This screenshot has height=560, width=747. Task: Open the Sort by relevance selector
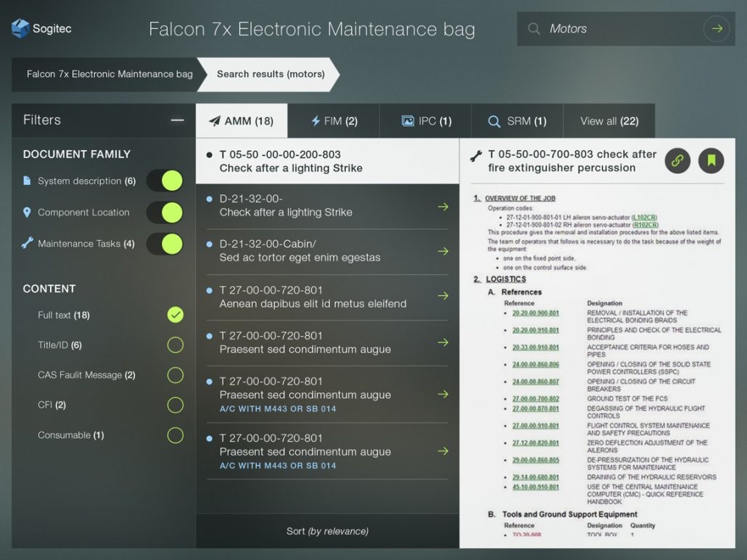[327, 531]
